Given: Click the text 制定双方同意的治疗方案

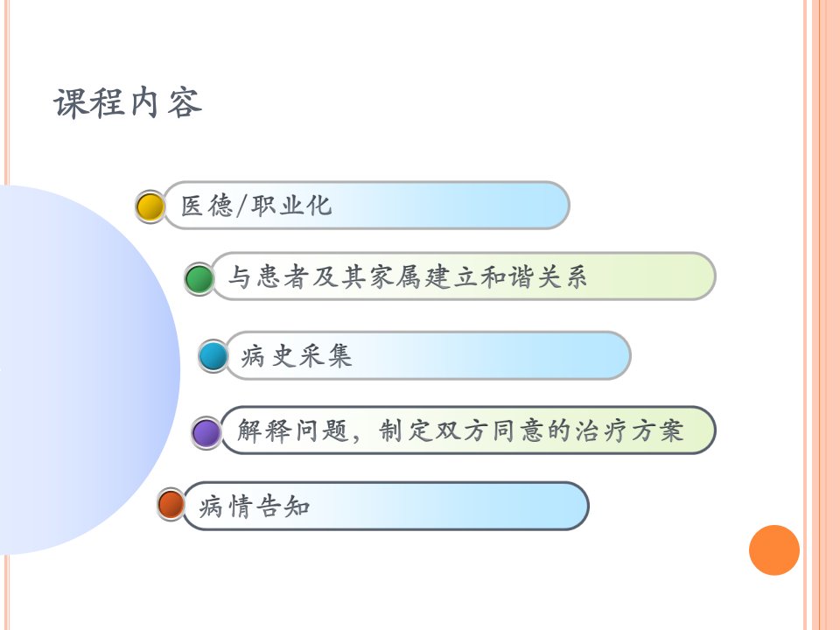Looking at the screenshot, I should pos(531,430).
